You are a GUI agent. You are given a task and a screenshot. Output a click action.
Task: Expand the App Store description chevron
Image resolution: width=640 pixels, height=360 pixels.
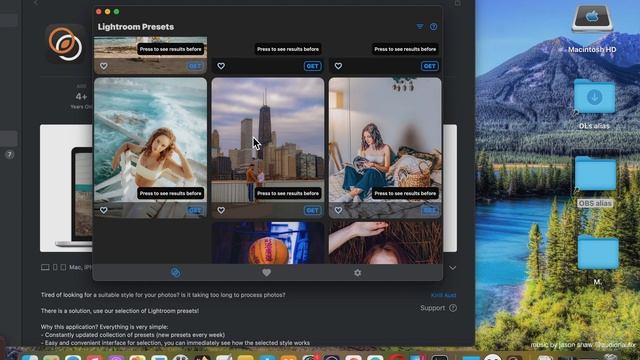click(x=453, y=268)
